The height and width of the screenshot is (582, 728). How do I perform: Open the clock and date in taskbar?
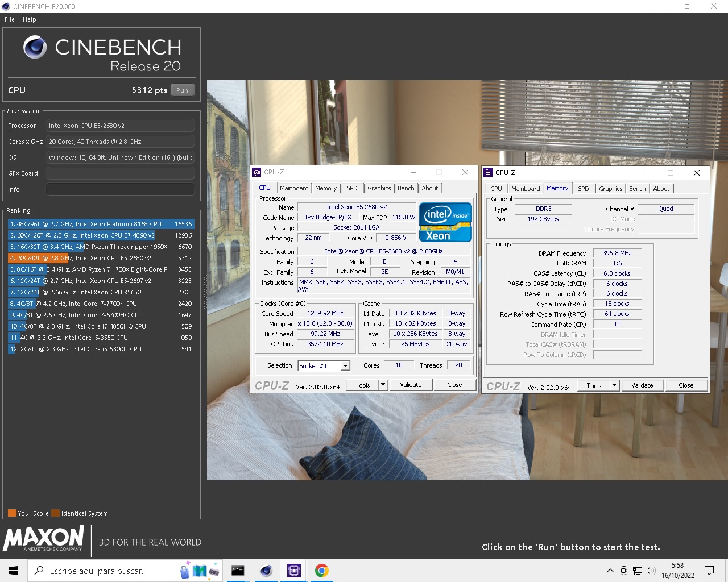click(678, 571)
